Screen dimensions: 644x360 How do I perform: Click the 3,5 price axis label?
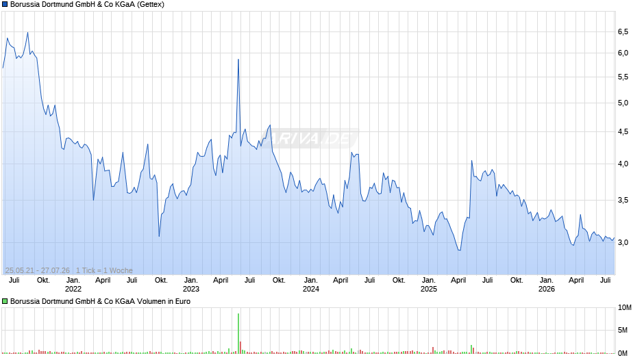[623, 201]
